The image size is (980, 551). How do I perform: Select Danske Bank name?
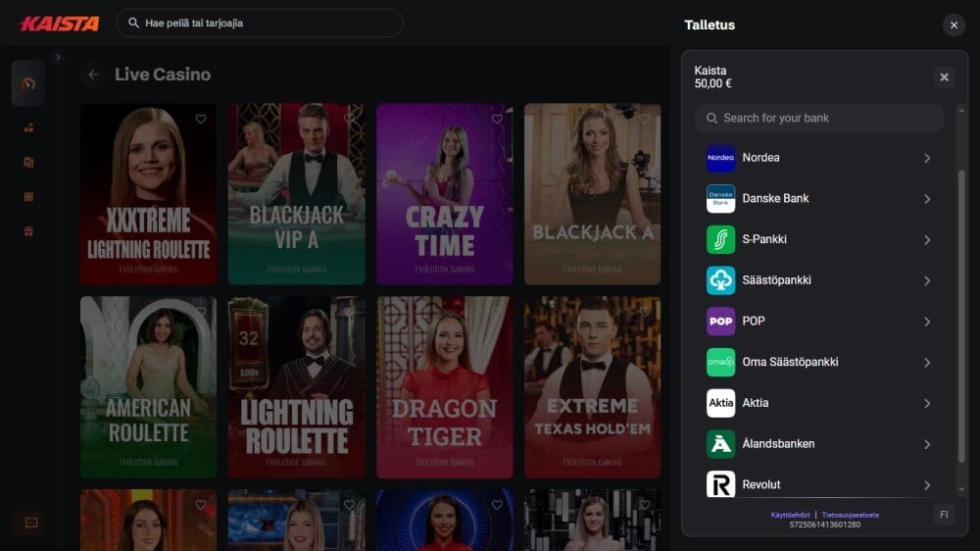coord(775,198)
